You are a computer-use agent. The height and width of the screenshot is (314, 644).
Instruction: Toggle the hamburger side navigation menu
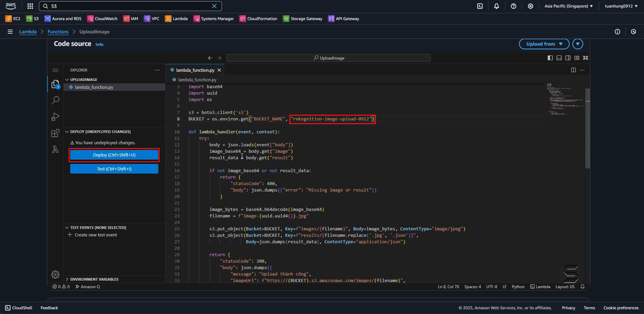pos(10,32)
